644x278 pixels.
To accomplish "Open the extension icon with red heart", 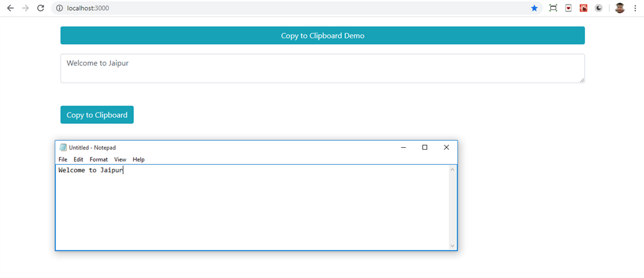I will (569, 8).
